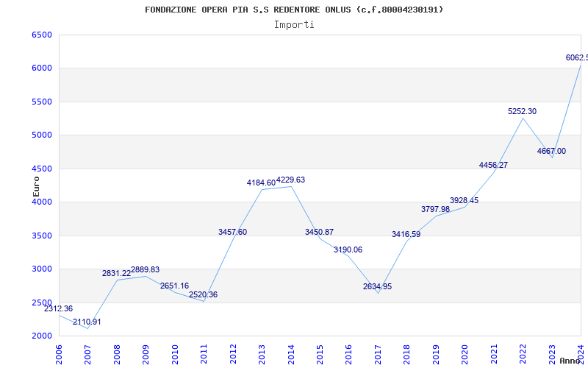This screenshot has width=588, height=368.
Task: Select data label 2889.83
Action: [145, 269]
